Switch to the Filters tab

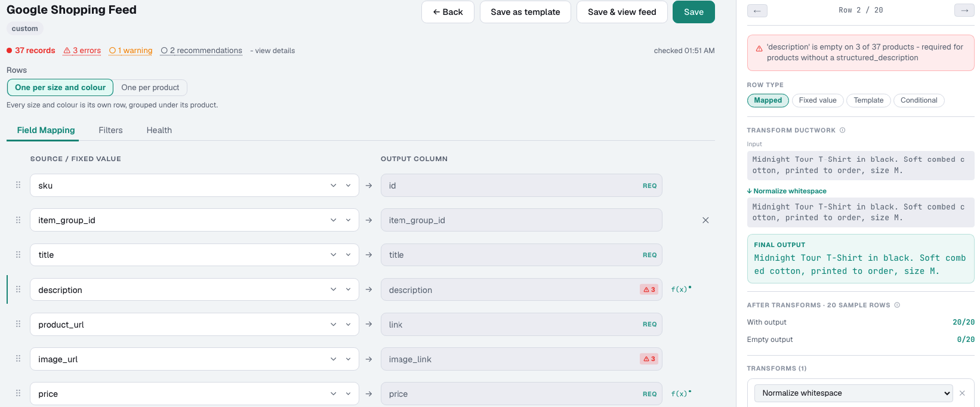coord(110,130)
